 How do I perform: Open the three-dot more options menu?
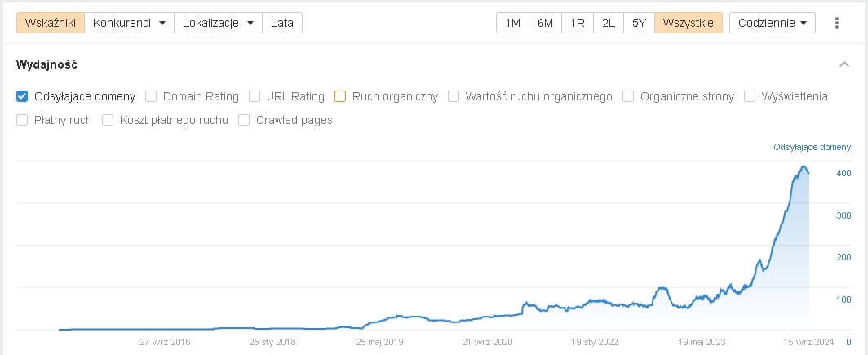click(836, 23)
